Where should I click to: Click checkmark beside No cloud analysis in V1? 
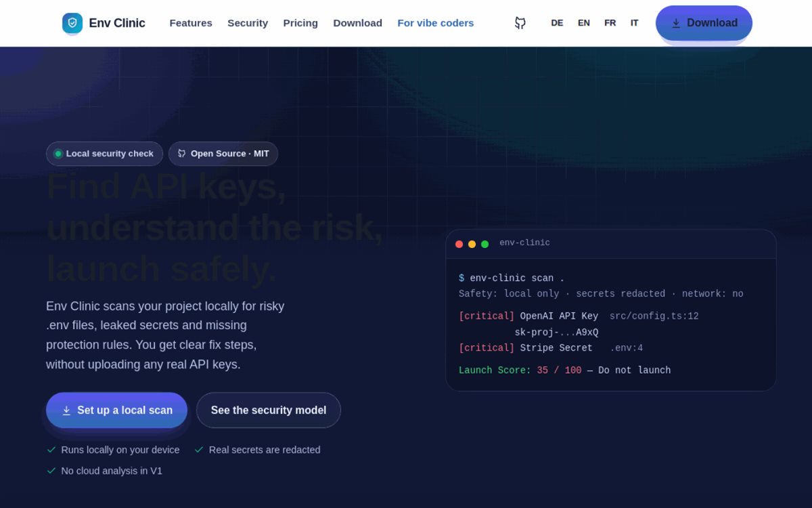click(x=51, y=471)
